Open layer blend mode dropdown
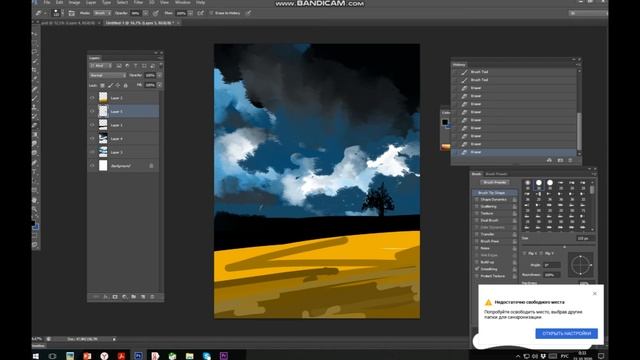This screenshot has width=640, height=360. [108, 76]
